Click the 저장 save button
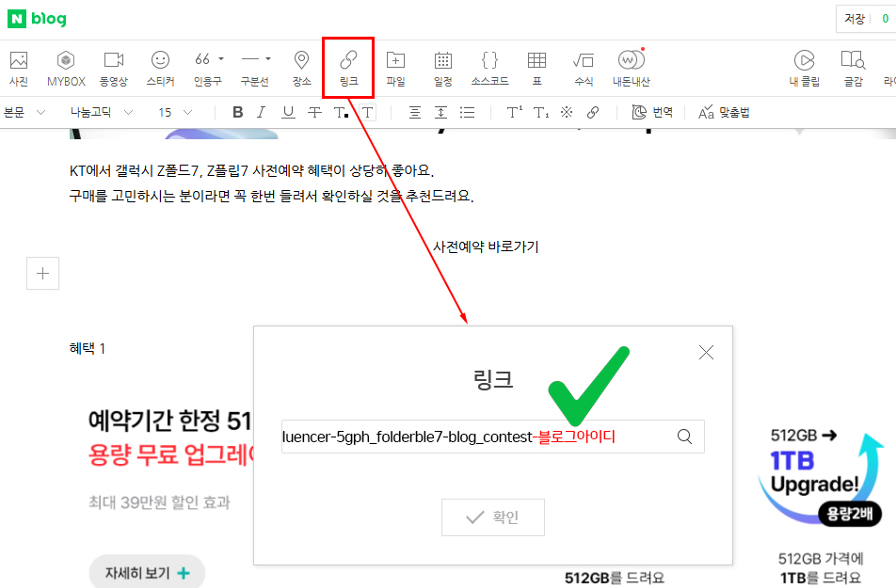This screenshot has height=588, width=896. (x=855, y=19)
